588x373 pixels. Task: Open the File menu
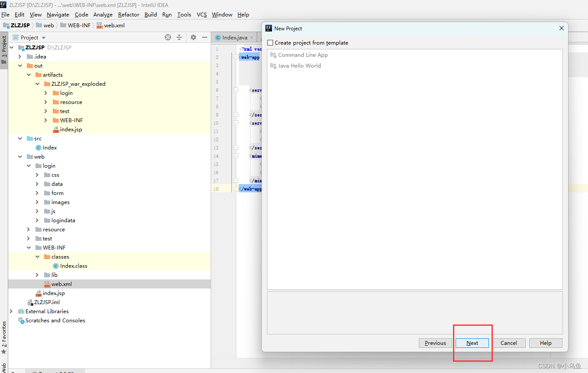coord(5,15)
